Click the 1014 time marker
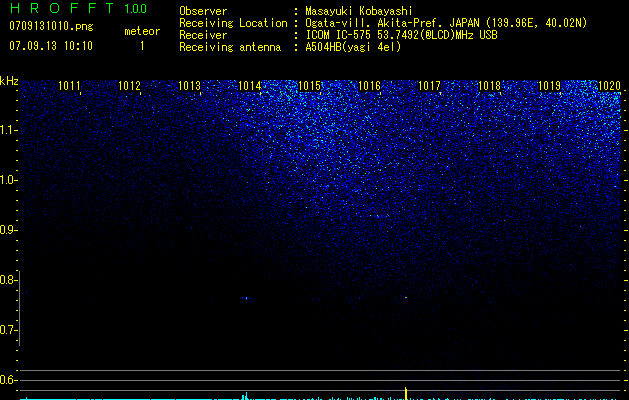629x400 pixels. pyautogui.click(x=250, y=85)
